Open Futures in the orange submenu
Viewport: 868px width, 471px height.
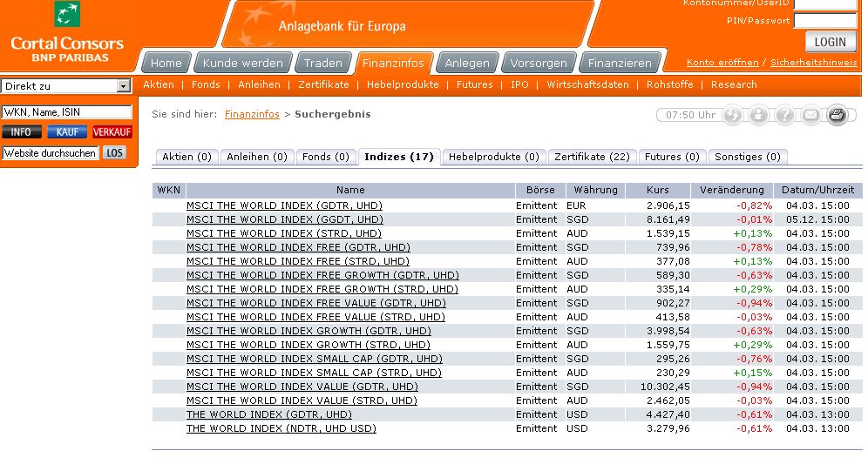click(474, 84)
